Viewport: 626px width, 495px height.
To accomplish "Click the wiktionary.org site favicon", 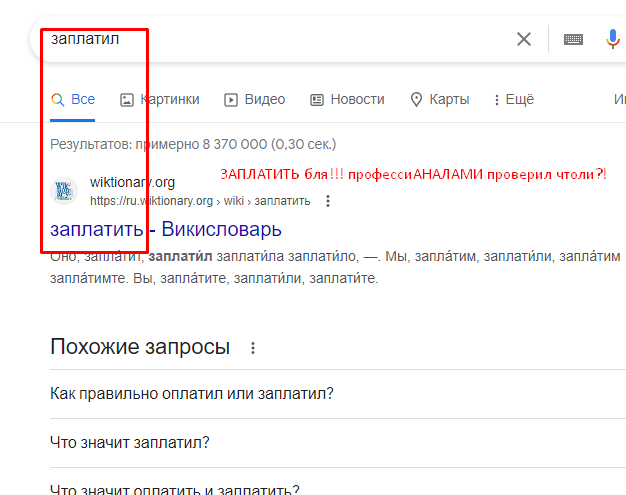I will click(64, 191).
